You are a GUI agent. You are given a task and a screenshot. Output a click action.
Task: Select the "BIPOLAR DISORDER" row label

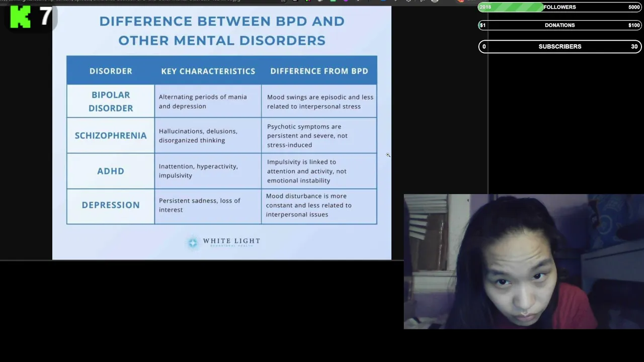click(111, 101)
